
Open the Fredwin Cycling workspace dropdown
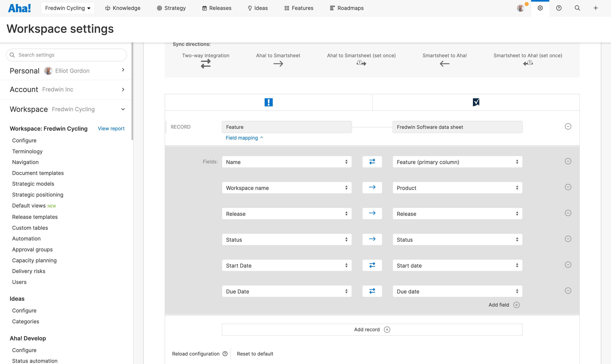[x=68, y=8]
